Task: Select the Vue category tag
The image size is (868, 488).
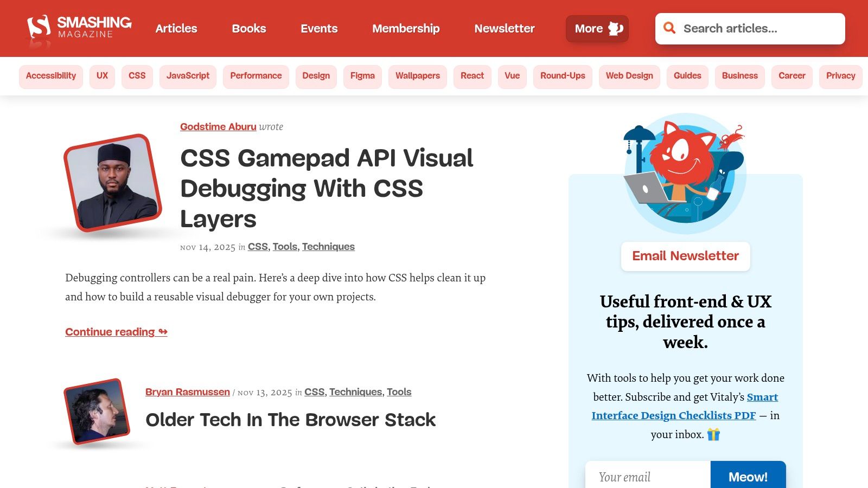Action: tap(512, 76)
